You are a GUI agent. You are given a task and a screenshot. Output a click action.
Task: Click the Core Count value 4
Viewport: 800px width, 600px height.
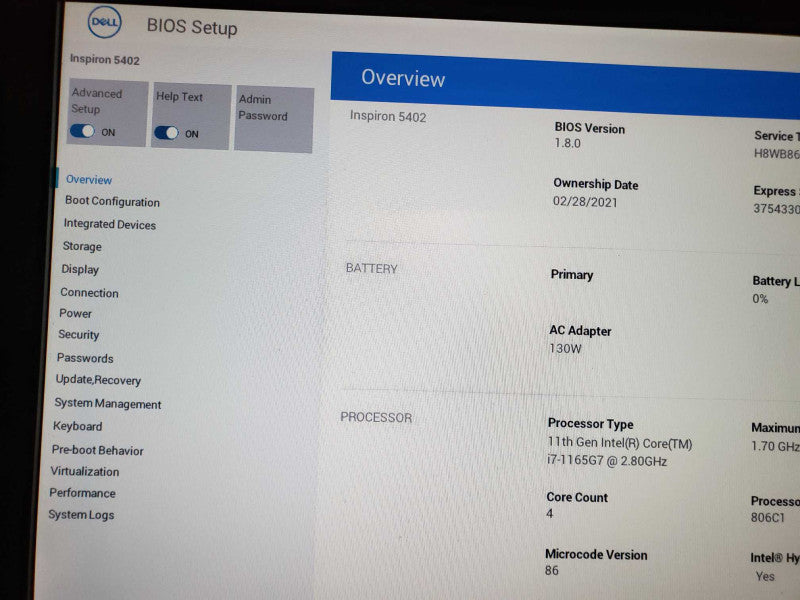[x=549, y=513]
